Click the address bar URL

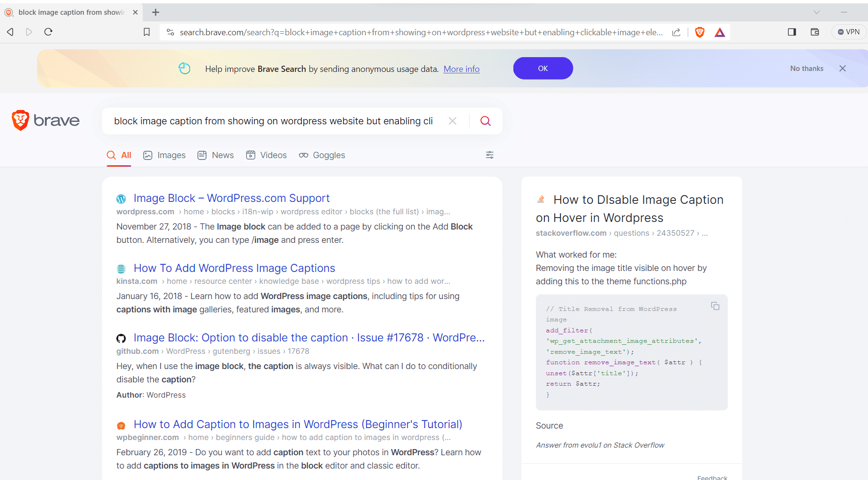point(421,32)
